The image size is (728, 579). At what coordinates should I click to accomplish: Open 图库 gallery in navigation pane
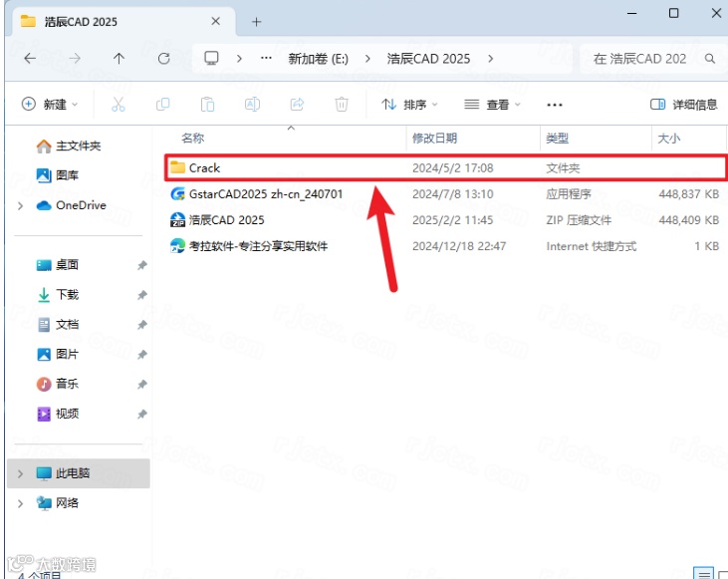click(58, 175)
